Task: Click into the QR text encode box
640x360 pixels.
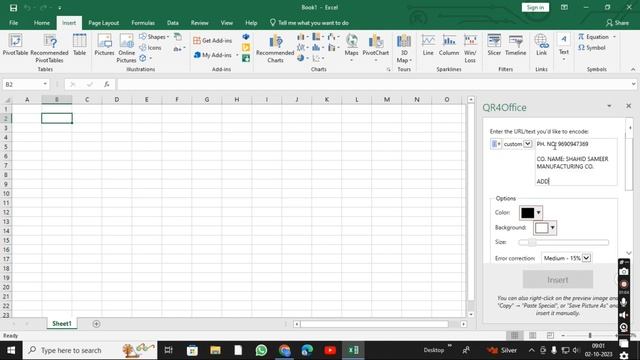Action: [x=576, y=162]
